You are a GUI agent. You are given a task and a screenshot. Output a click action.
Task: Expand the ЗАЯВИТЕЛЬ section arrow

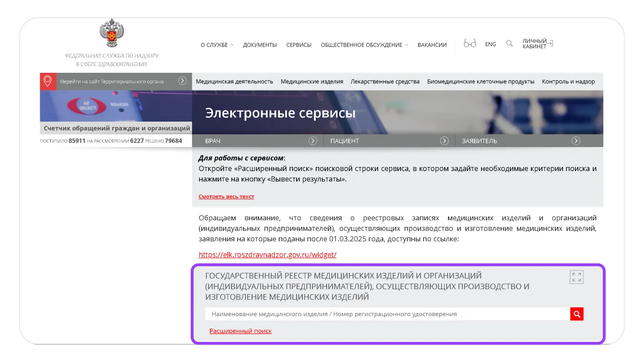[576, 141]
